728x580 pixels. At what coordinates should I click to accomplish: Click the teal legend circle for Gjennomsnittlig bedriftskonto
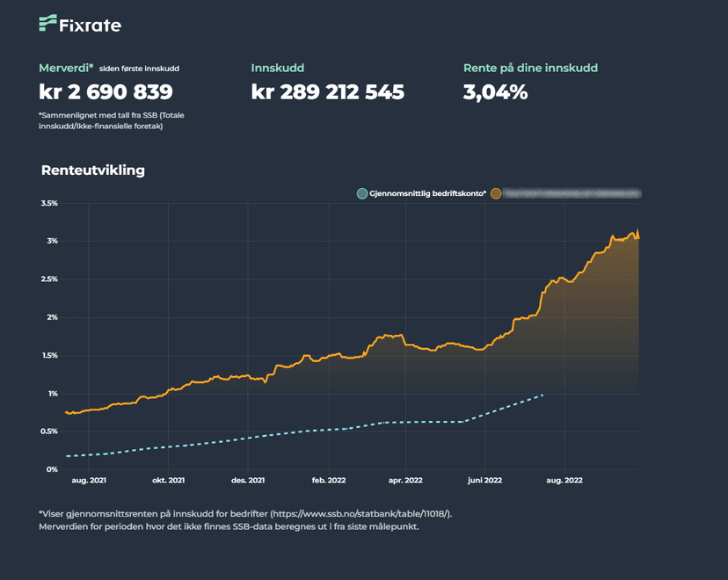coord(362,193)
